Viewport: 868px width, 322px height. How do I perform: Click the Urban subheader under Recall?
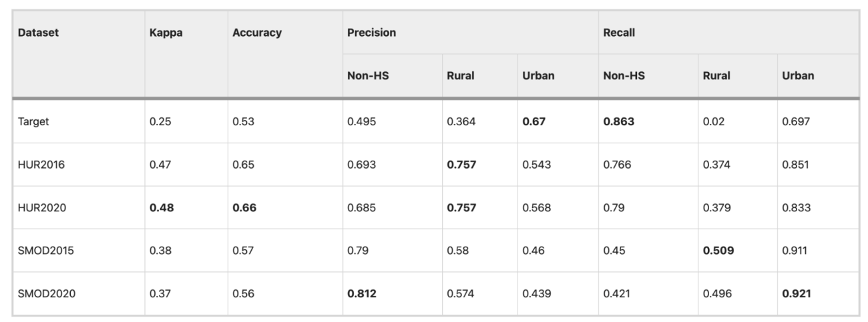(x=798, y=76)
